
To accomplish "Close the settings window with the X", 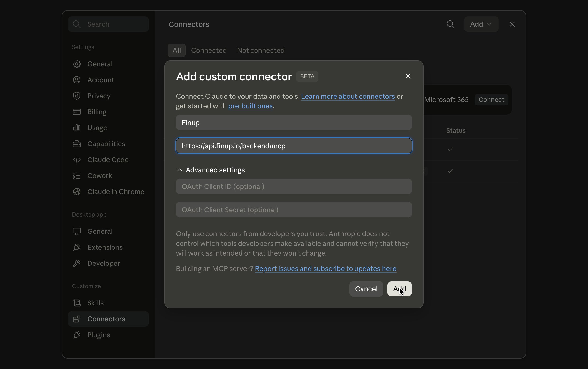I will [512, 24].
